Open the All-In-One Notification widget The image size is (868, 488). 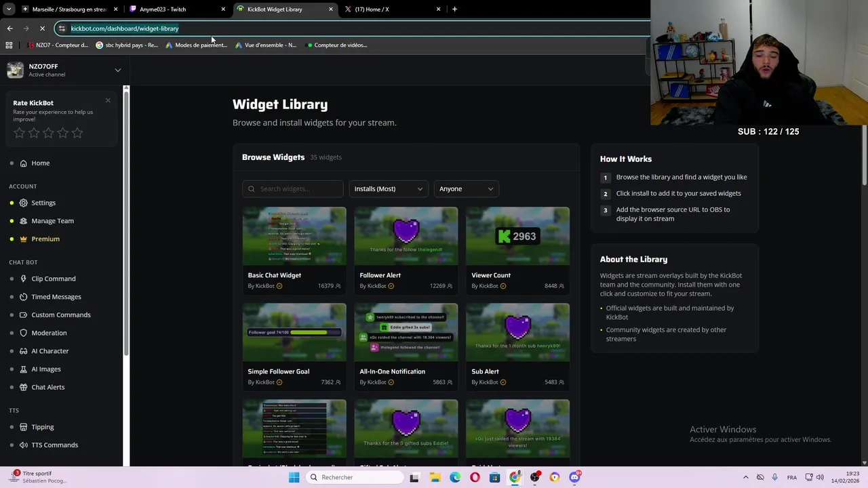point(406,347)
